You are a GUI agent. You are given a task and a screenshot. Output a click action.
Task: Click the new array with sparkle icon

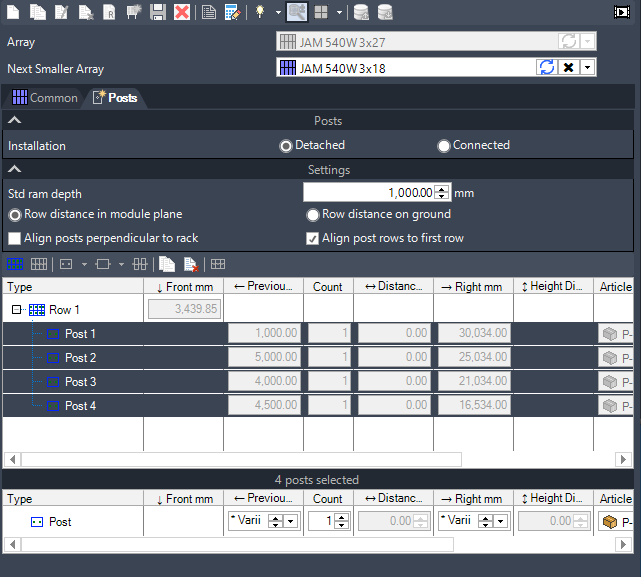tap(133, 11)
